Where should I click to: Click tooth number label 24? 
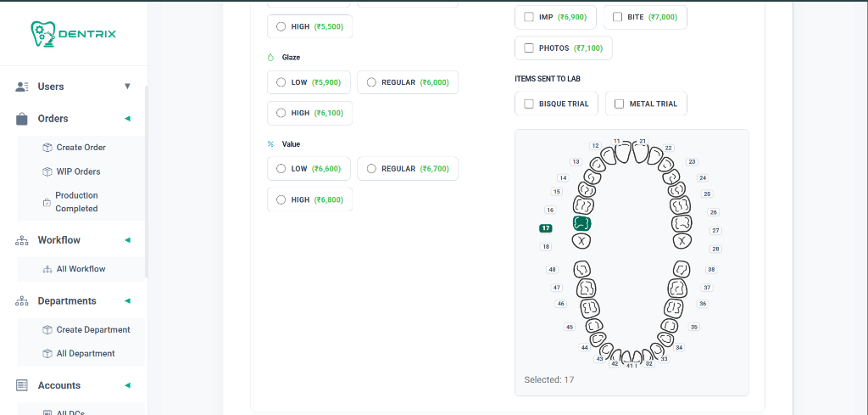click(x=703, y=178)
